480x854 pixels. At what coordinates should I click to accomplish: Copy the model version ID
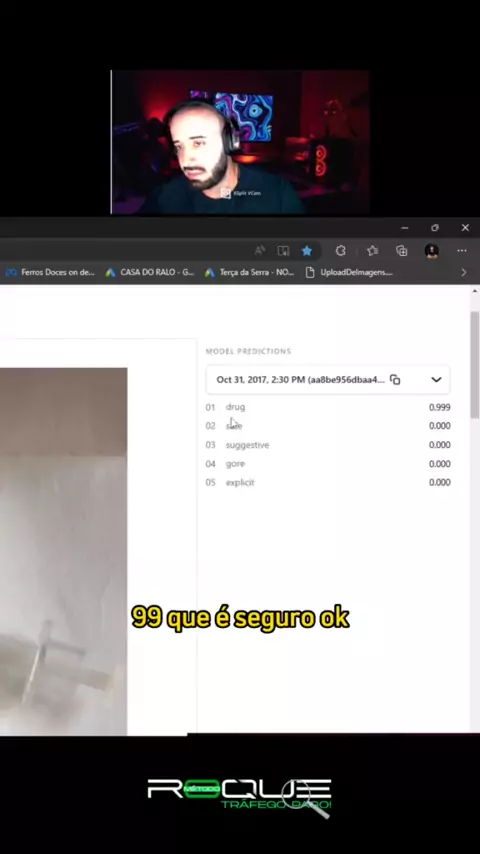click(x=395, y=380)
